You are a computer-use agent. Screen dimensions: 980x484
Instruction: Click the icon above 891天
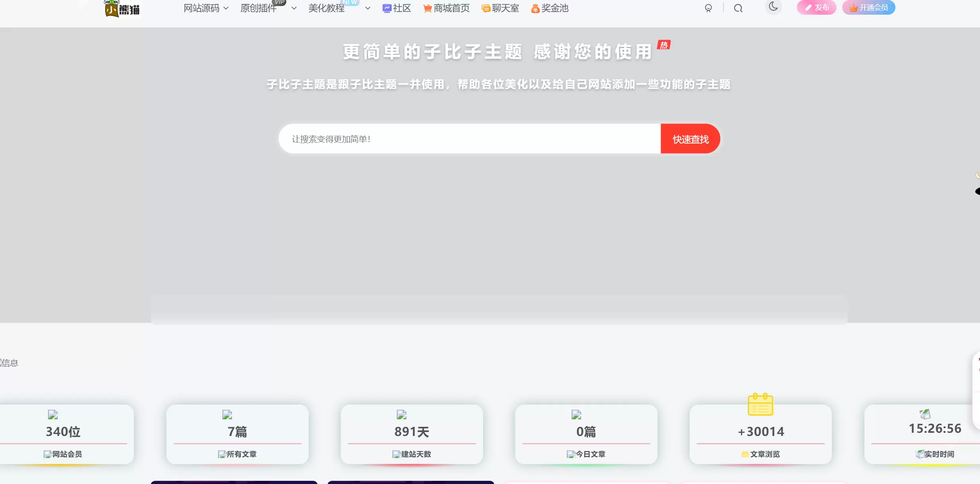pyautogui.click(x=402, y=415)
